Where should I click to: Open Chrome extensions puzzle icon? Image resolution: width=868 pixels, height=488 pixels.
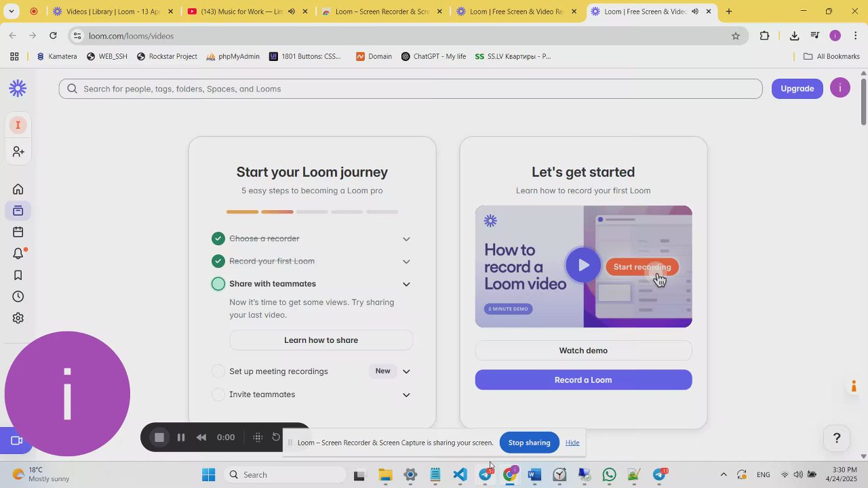765,36
